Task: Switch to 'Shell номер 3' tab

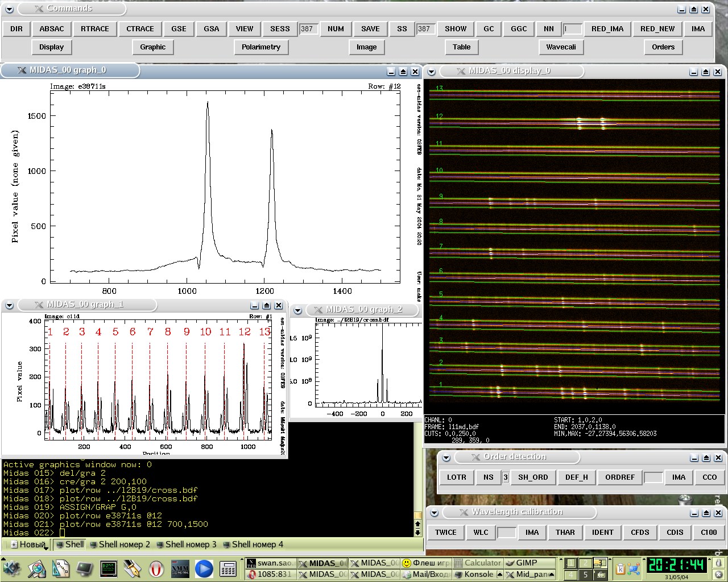Action: point(186,544)
